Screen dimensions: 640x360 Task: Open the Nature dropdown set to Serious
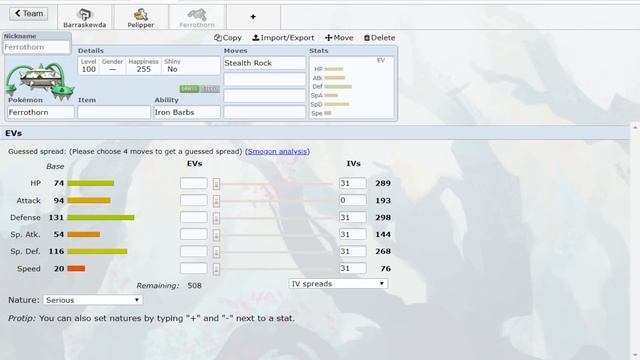(93, 300)
